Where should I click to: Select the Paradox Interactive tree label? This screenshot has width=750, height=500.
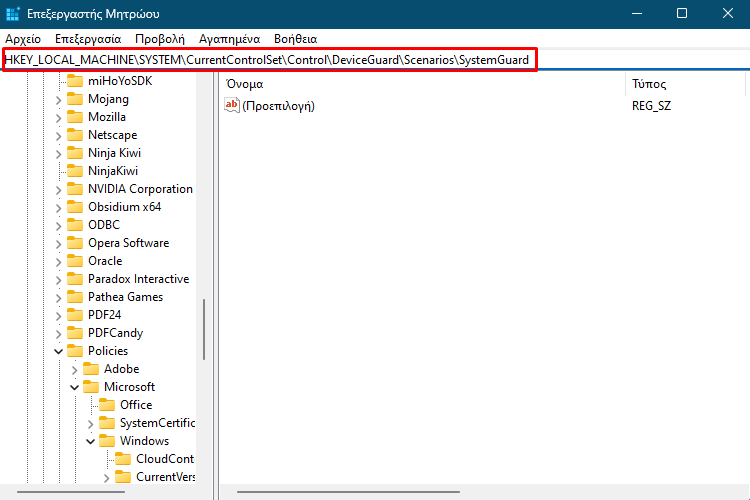pyautogui.click(x=139, y=279)
